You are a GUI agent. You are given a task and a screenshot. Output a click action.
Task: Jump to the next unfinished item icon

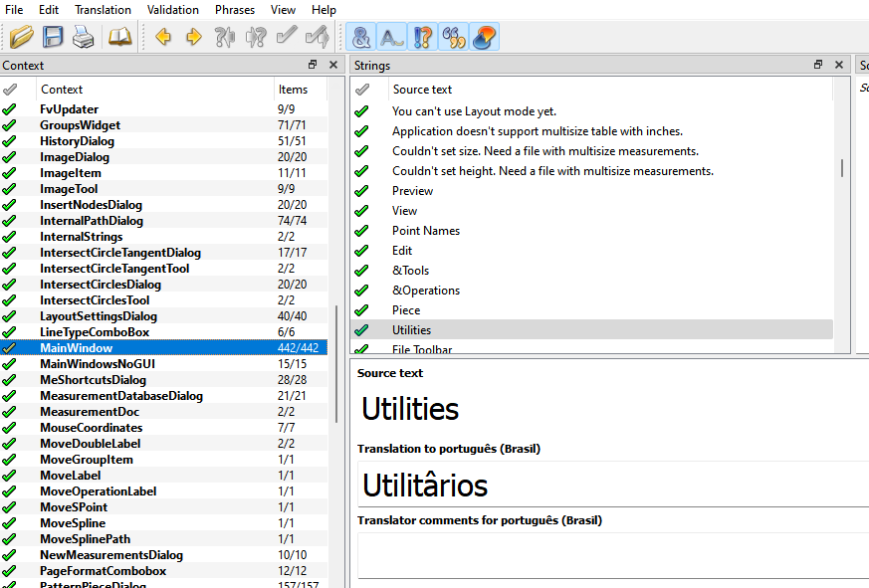[256, 38]
